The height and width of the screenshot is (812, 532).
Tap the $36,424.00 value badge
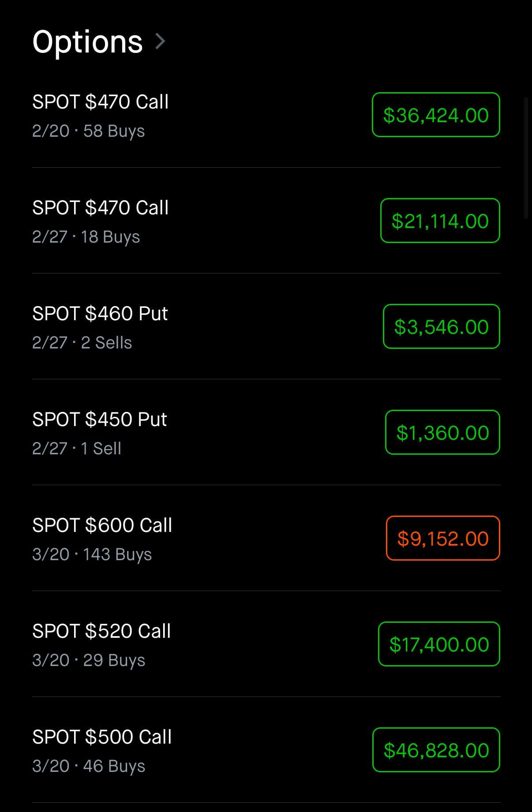(x=435, y=115)
